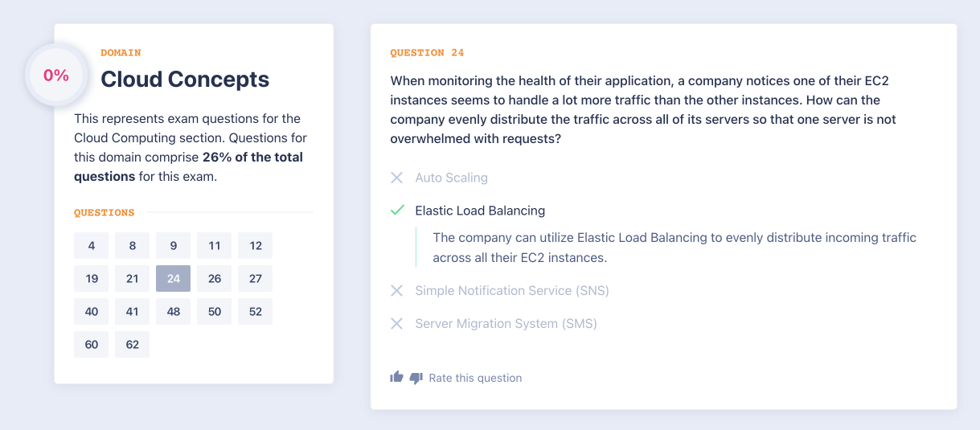The height and width of the screenshot is (430, 980).
Task: Open question 12 in the grid
Action: click(x=256, y=246)
